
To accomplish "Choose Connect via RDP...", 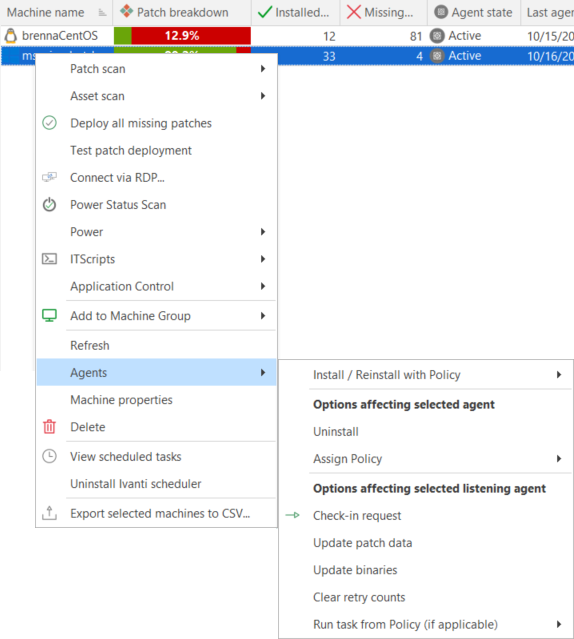I will tap(156, 178).
